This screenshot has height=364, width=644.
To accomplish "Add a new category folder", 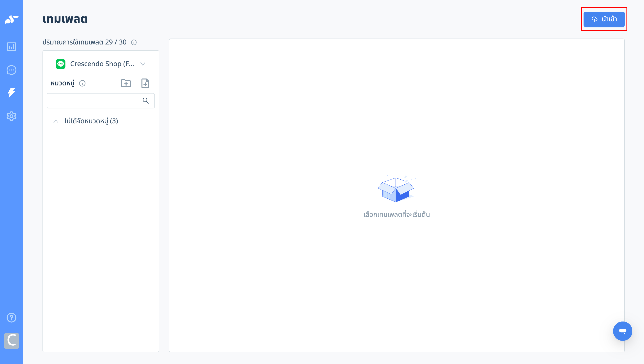I will point(126,83).
